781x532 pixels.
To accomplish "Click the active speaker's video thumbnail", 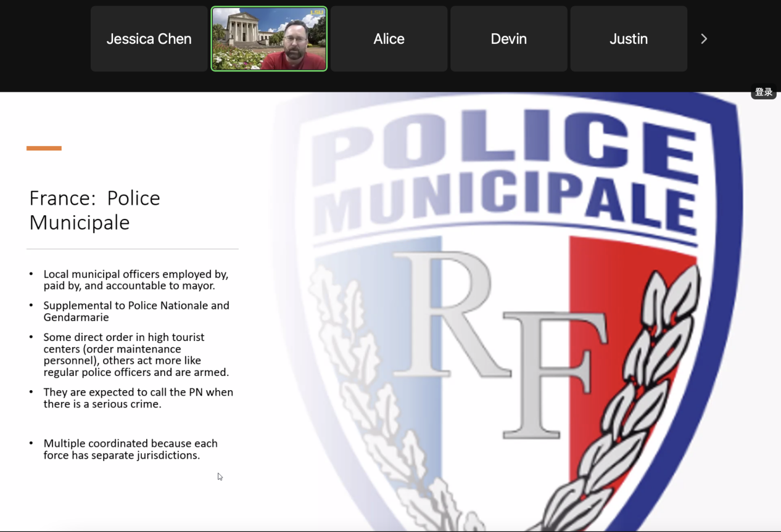I will pyautogui.click(x=269, y=39).
